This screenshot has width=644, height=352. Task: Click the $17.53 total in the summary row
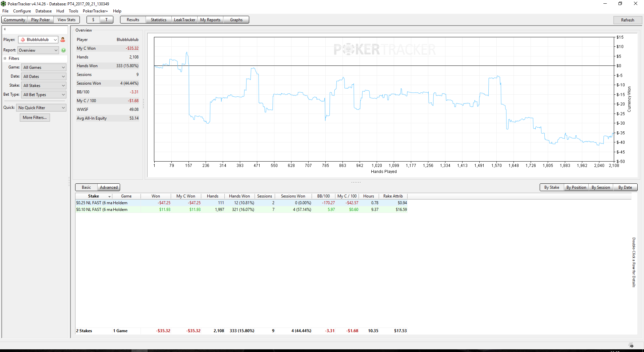pos(400,331)
